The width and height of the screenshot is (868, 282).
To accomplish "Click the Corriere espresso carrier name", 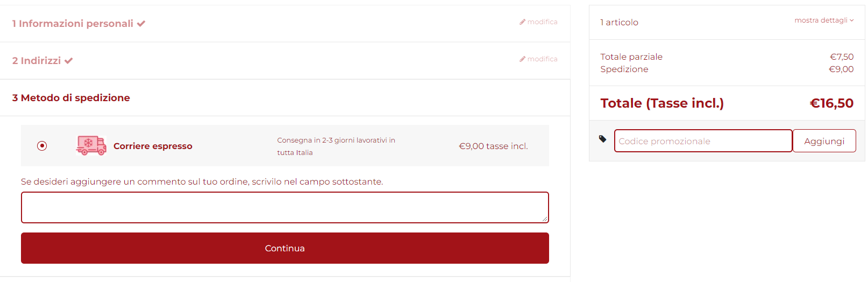I will pos(153,146).
